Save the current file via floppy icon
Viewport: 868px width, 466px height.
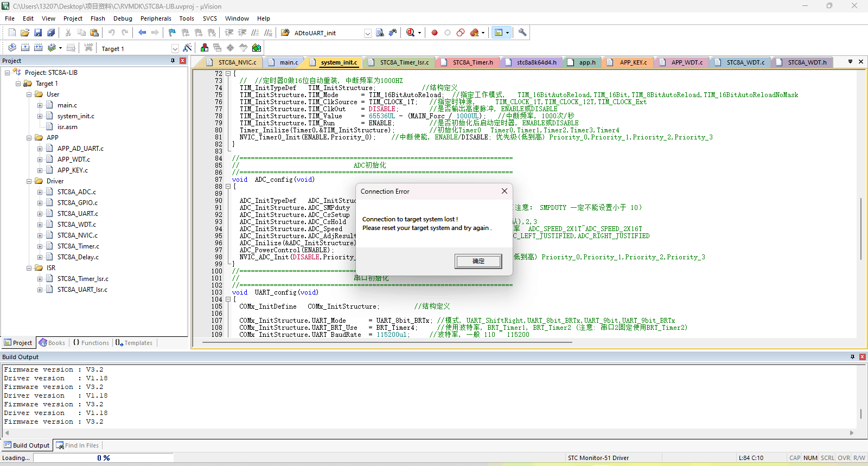(x=38, y=33)
